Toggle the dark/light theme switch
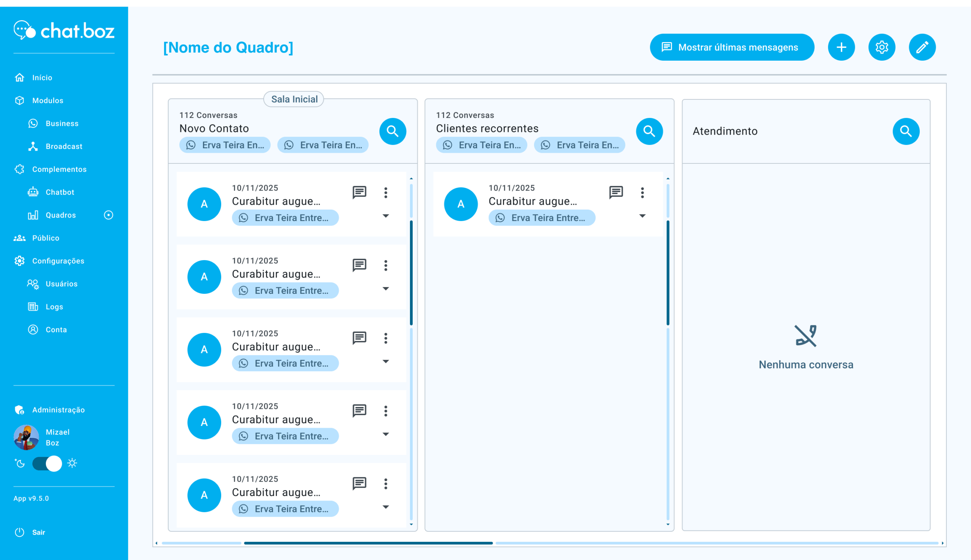The height and width of the screenshot is (560, 971). (47, 463)
